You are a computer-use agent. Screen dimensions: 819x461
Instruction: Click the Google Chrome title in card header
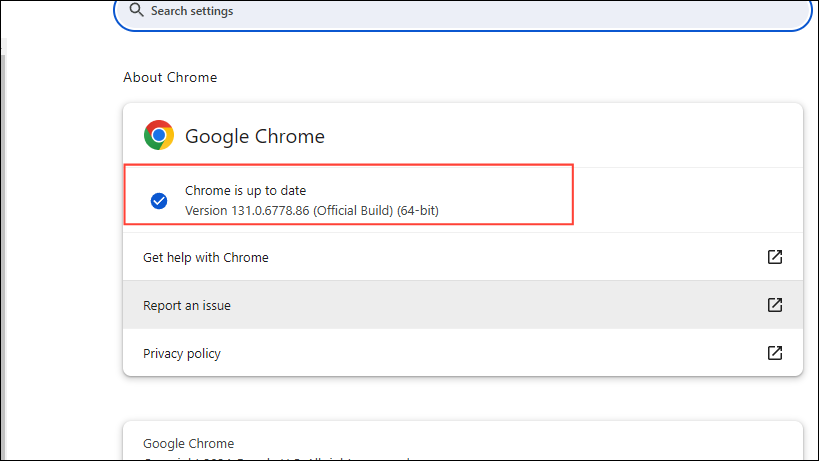pos(255,136)
